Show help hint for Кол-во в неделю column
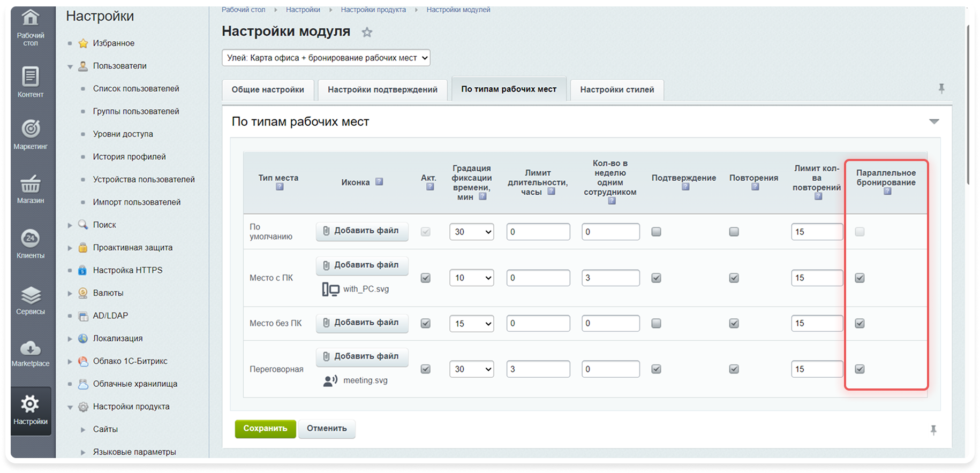The height and width of the screenshot is (473, 980). click(612, 201)
